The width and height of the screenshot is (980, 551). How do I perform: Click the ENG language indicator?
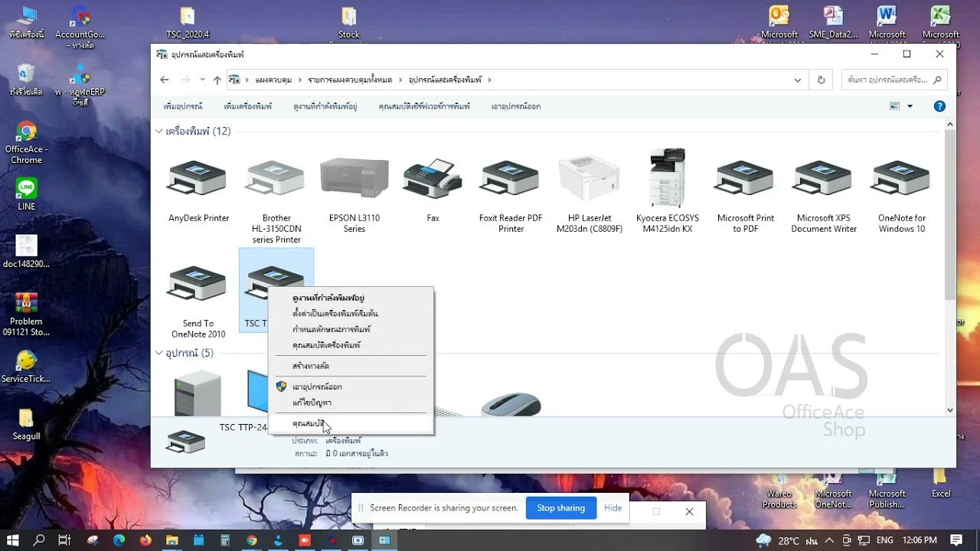point(884,540)
